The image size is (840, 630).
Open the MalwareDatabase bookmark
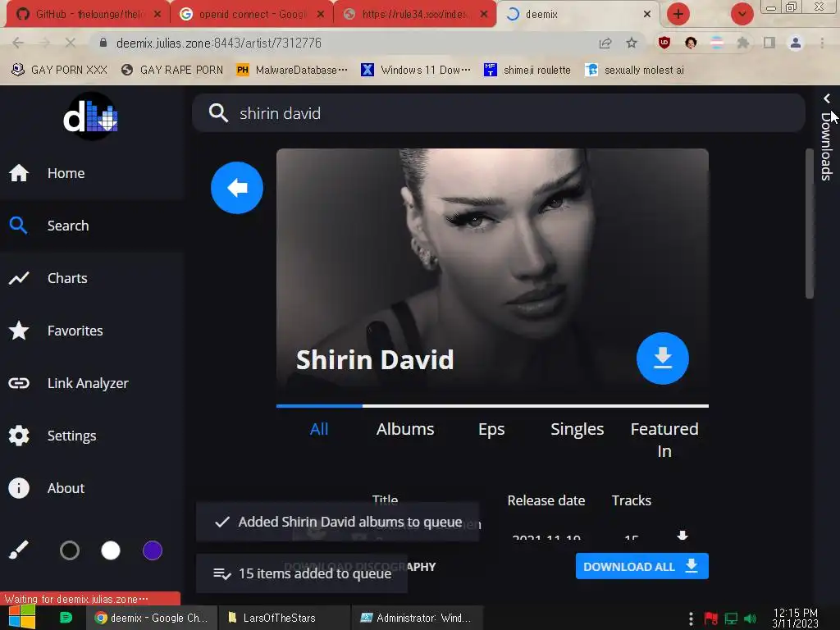(292, 70)
